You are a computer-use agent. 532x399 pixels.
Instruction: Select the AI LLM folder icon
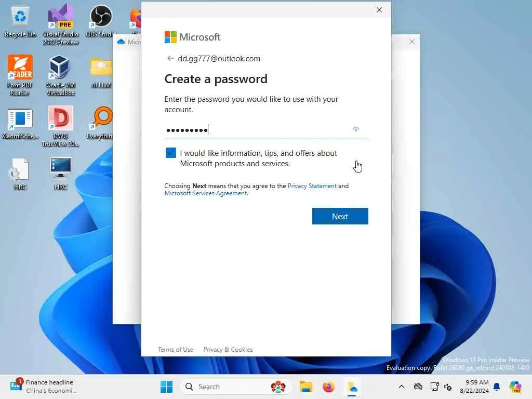[x=101, y=73]
